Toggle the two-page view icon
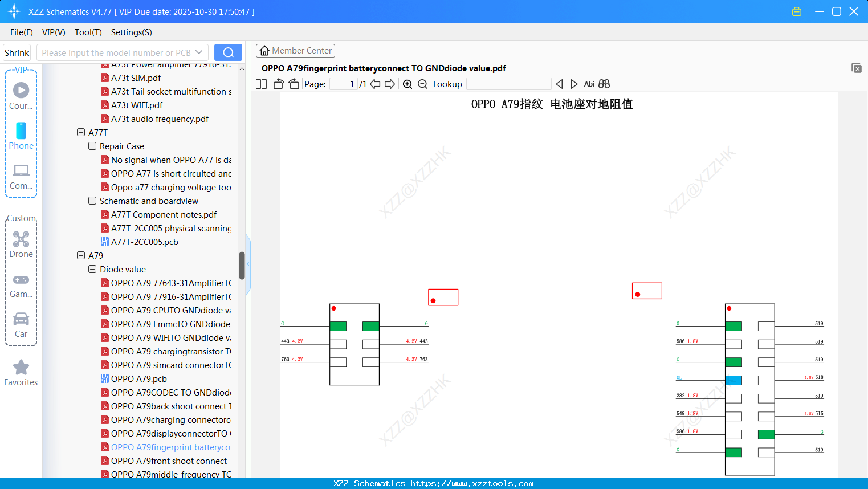The height and width of the screenshot is (489, 868). 261,84
